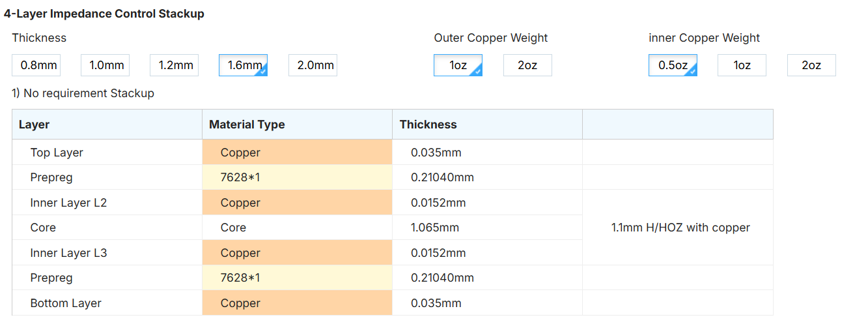
Task: Select 0.5oz inner copper weight
Action: click(673, 65)
